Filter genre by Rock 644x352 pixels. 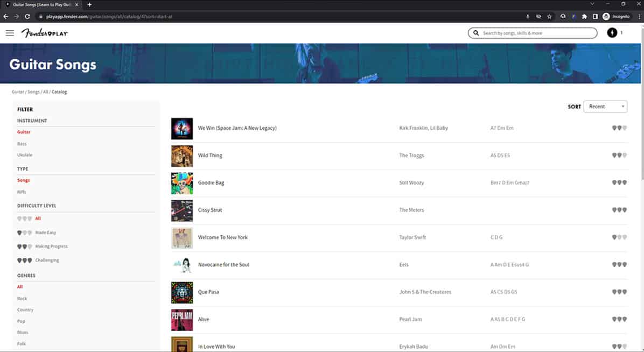(x=22, y=299)
